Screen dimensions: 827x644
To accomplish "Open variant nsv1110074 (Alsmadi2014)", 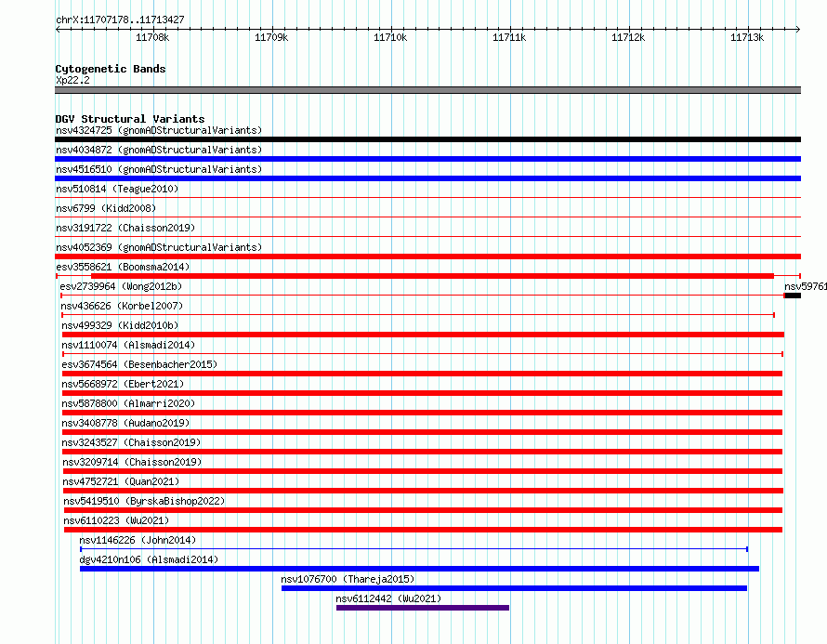I will [x=128, y=345].
